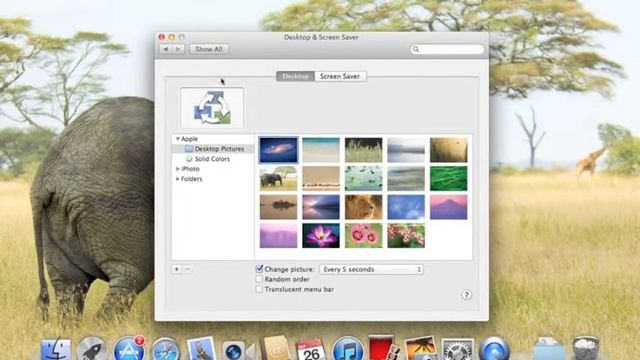
Task: Choose the galaxy wallpaper thumbnail
Action: pyautogui.click(x=278, y=150)
